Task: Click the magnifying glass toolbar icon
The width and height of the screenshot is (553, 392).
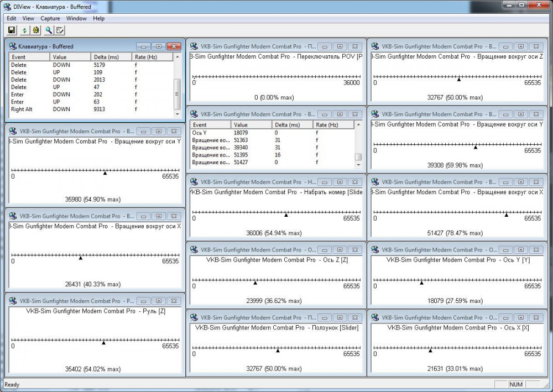Action: pyautogui.click(x=49, y=30)
